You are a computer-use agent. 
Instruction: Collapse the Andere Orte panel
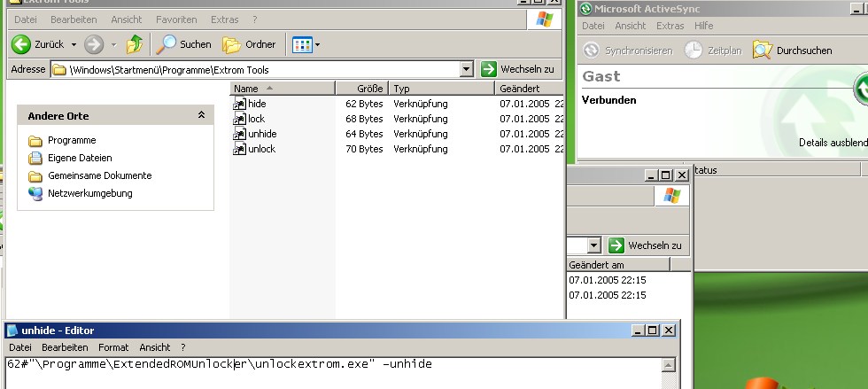pyautogui.click(x=201, y=116)
